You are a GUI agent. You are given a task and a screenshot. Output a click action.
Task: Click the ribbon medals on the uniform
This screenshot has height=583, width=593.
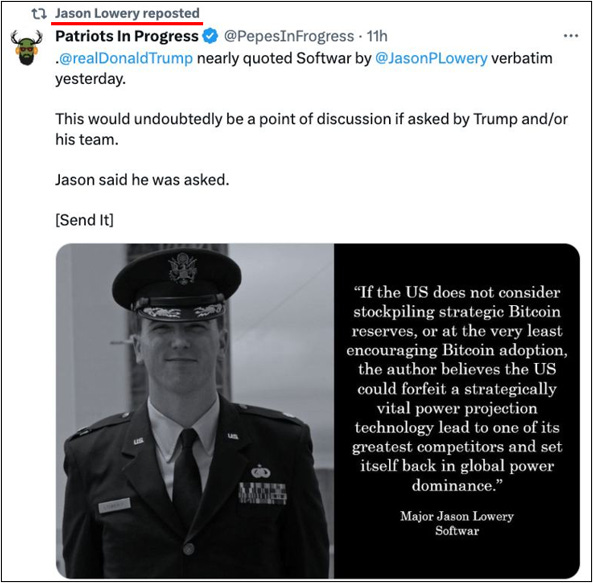point(262,493)
